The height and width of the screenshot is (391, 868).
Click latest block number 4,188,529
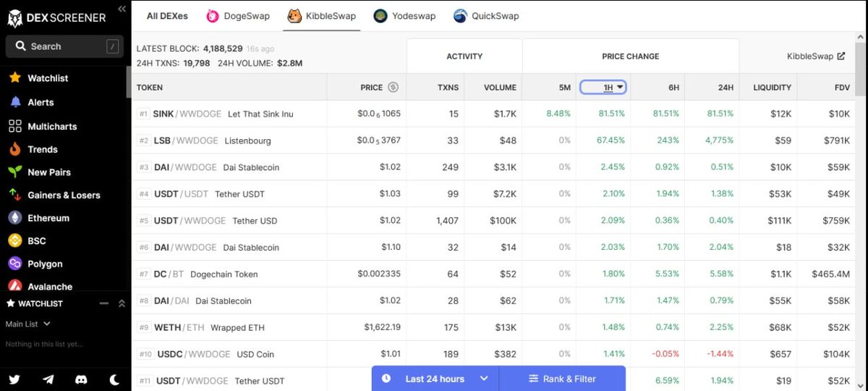click(x=223, y=49)
